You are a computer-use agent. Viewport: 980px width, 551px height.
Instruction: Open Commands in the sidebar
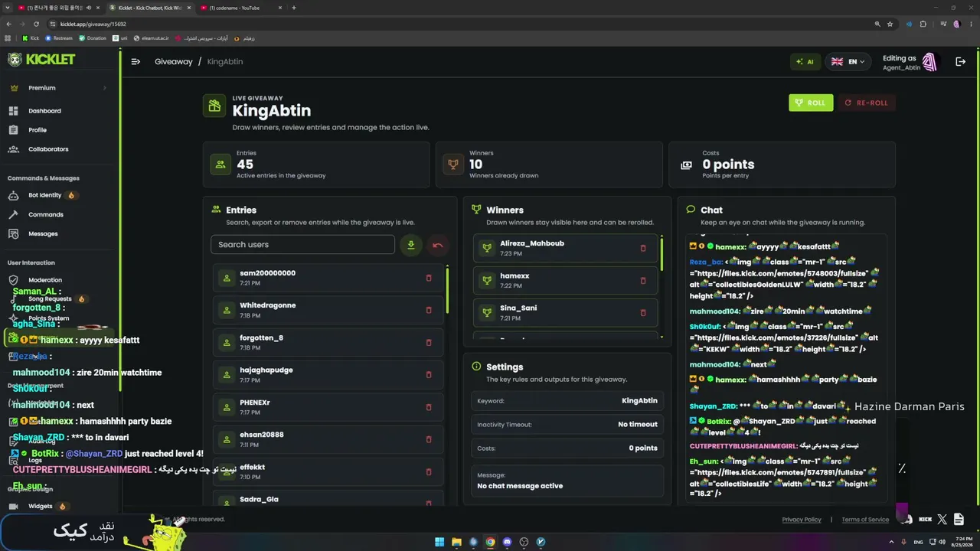(46, 214)
